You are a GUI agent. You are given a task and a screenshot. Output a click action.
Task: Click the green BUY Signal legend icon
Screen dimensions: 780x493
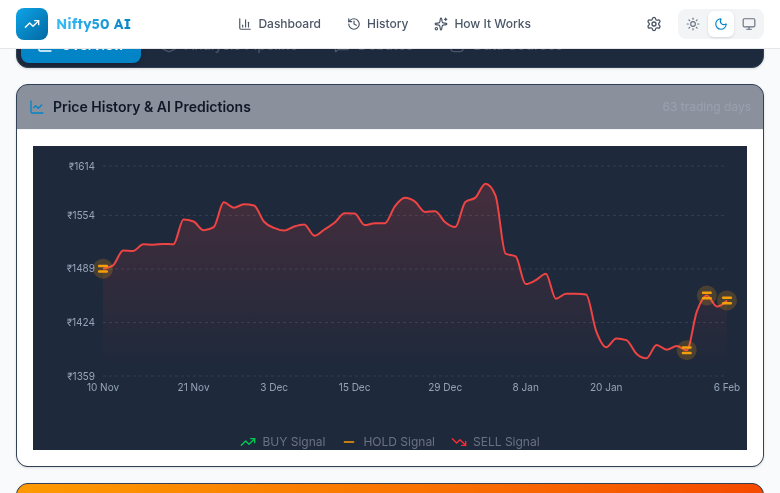(249, 442)
